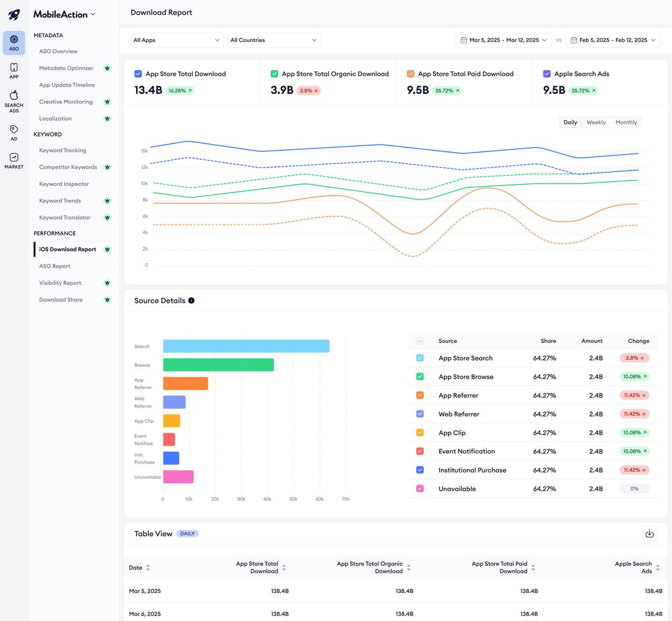Uncheck Unavailable source row
The image size is (672, 621).
click(x=420, y=489)
